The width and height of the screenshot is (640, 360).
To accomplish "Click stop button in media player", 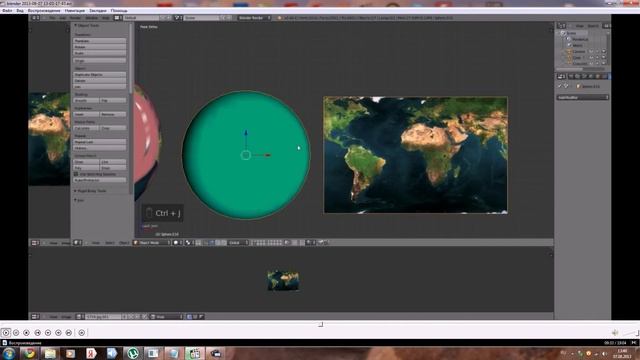I will (x=26, y=333).
